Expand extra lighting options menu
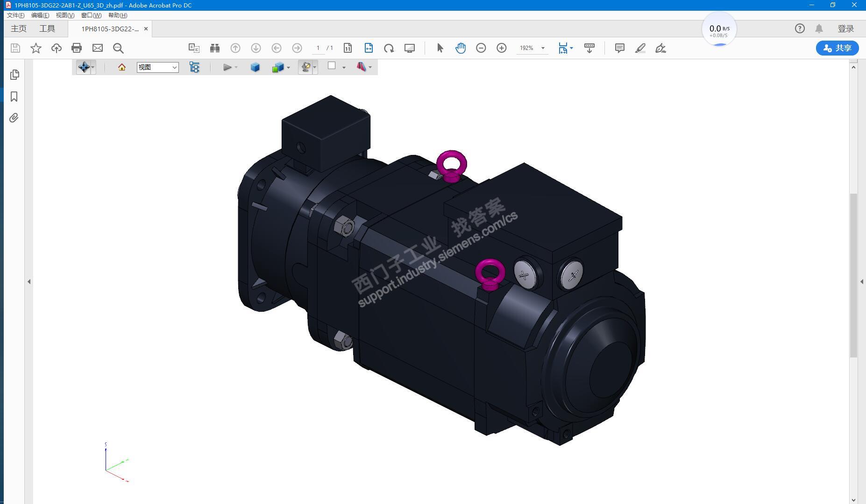The width and height of the screenshot is (866, 504). [315, 67]
